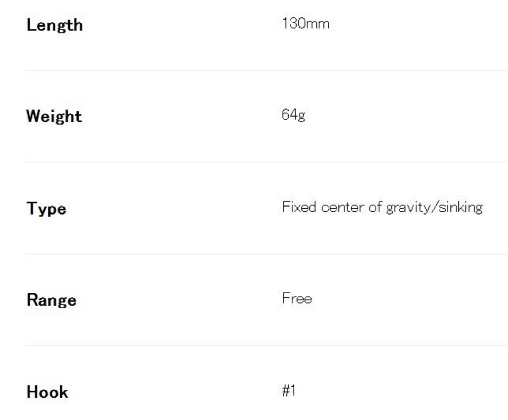Screen dimensions: 508x420
Task: Select the Weight label text
Action: point(54,116)
